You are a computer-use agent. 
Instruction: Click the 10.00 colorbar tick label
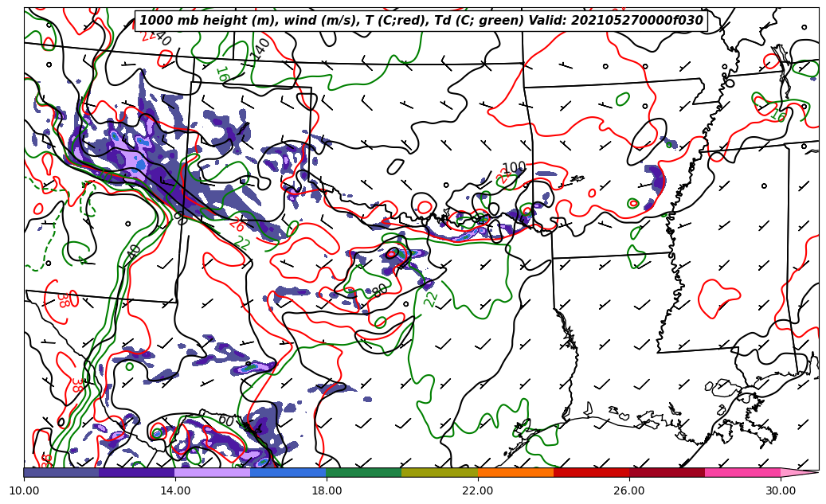pos(24,490)
